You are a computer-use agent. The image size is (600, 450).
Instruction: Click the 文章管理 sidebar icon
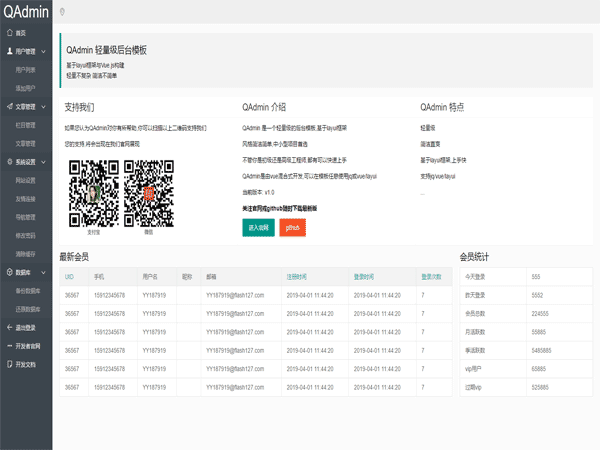(7, 106)
